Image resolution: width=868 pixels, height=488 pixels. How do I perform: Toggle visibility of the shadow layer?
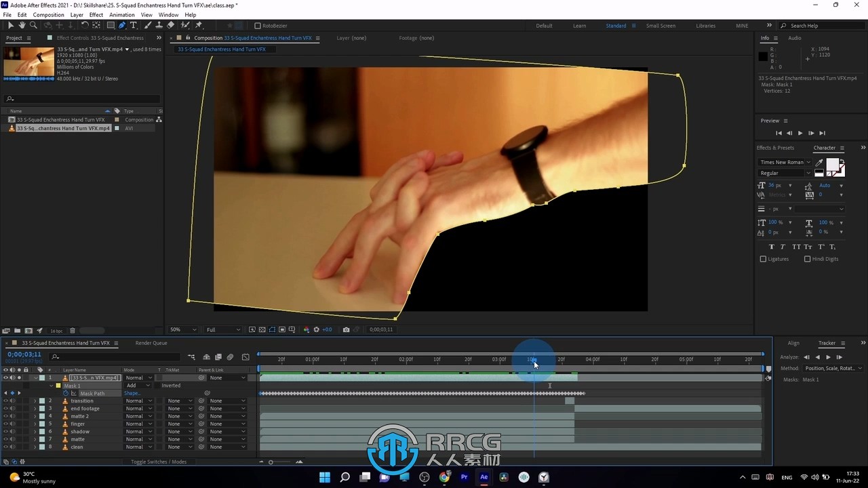pos(5,432)
